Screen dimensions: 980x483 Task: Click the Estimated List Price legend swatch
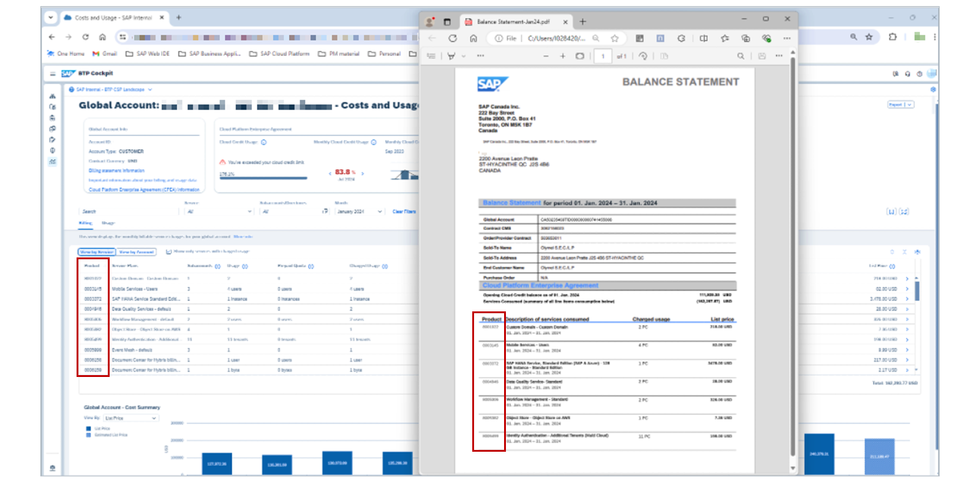click(89, 435)
